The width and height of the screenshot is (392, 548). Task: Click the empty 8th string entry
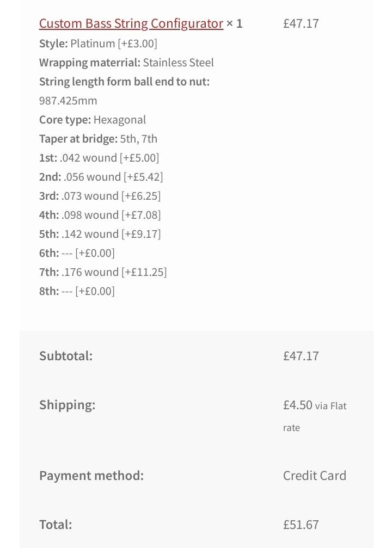tap(77, 291)
